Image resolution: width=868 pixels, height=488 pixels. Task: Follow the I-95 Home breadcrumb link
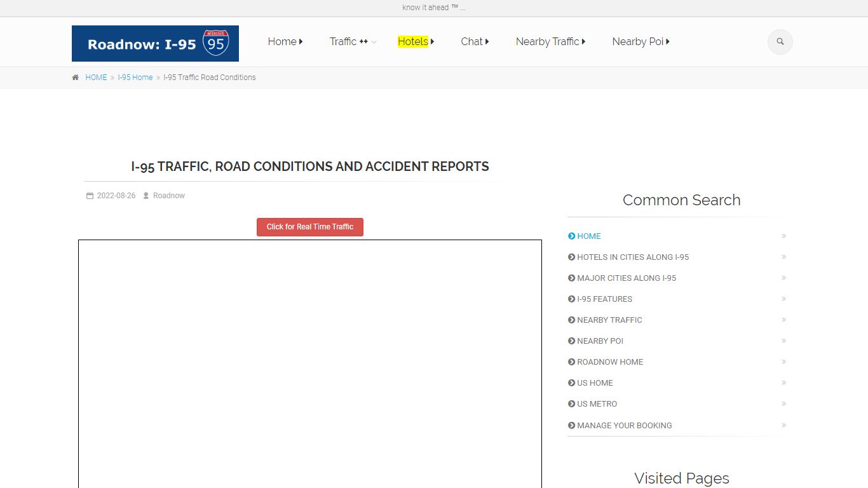135,78
